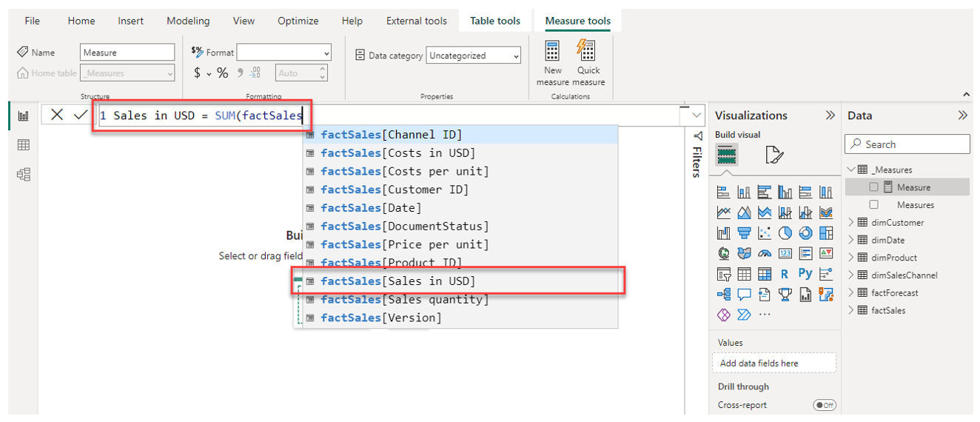Screen dimensions: 980x422
Task: Insert a treemap visual
Action: pyautogui.click(x=827, y=233)
